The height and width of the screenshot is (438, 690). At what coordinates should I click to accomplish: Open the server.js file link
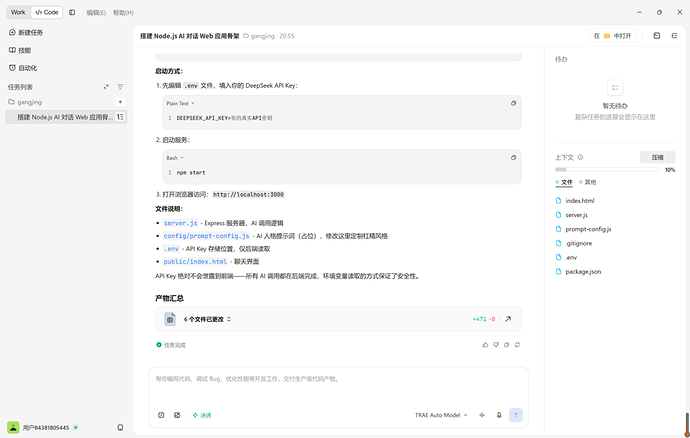pos(180,223)
